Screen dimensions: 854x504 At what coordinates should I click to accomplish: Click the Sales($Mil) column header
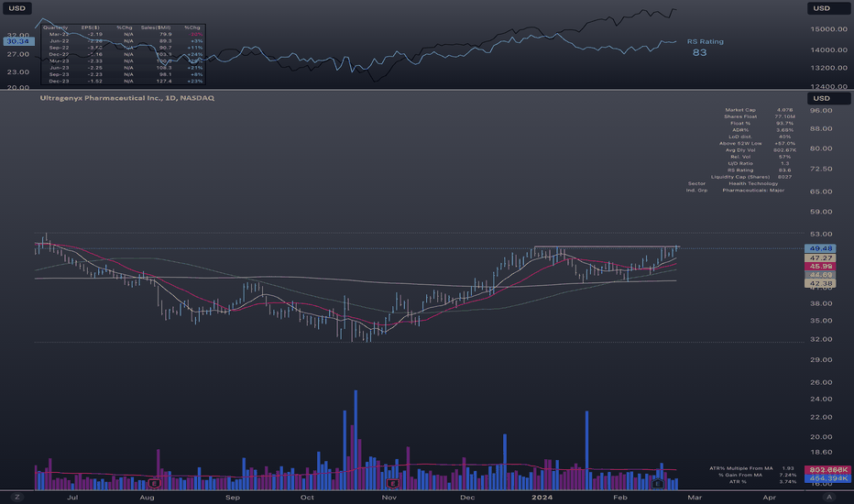point(156,27)
